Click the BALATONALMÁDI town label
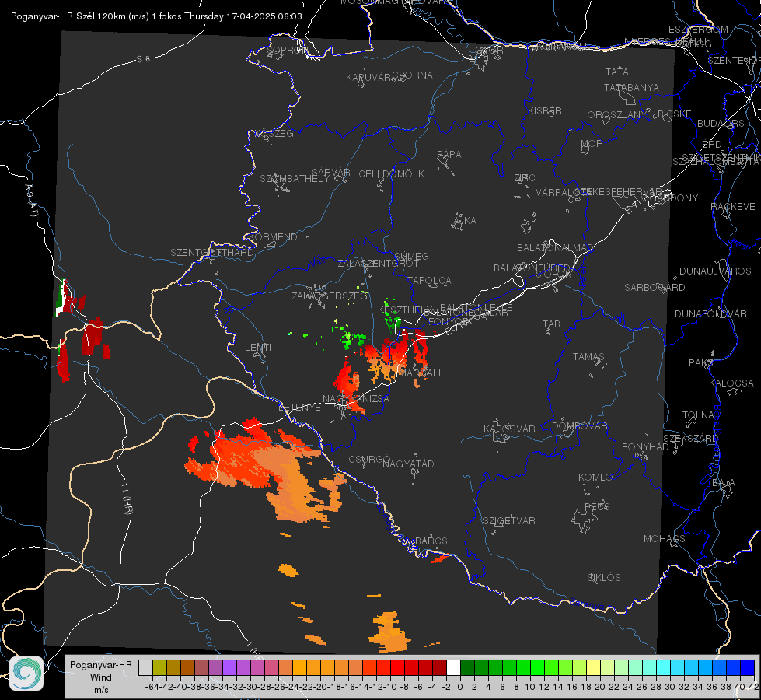This screenshot has width=761, height=700. [557, 248]
